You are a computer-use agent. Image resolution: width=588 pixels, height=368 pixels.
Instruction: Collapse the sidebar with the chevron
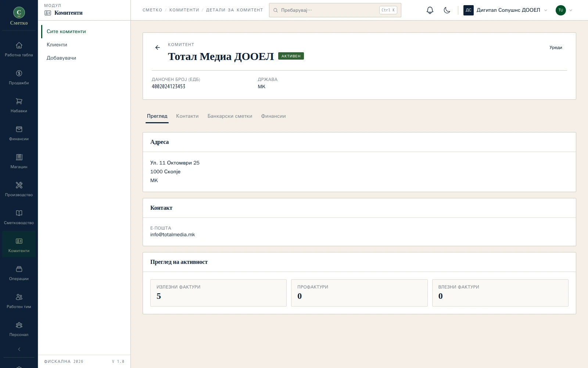click(x=19, y=349)
